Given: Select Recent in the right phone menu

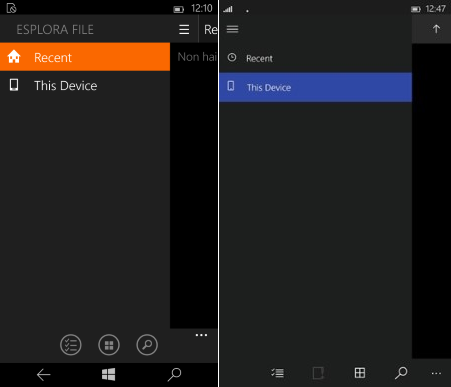Looking at the screenshot, I should point(315,58).
